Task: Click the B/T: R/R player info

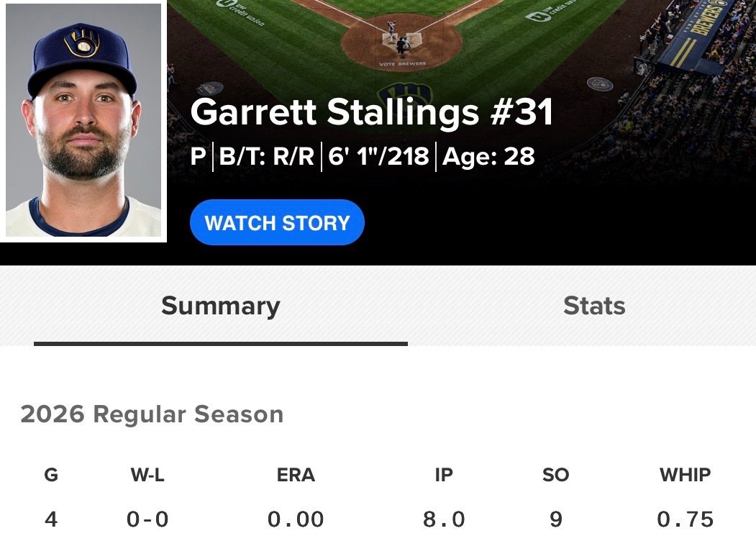Action: coord(267,156)
